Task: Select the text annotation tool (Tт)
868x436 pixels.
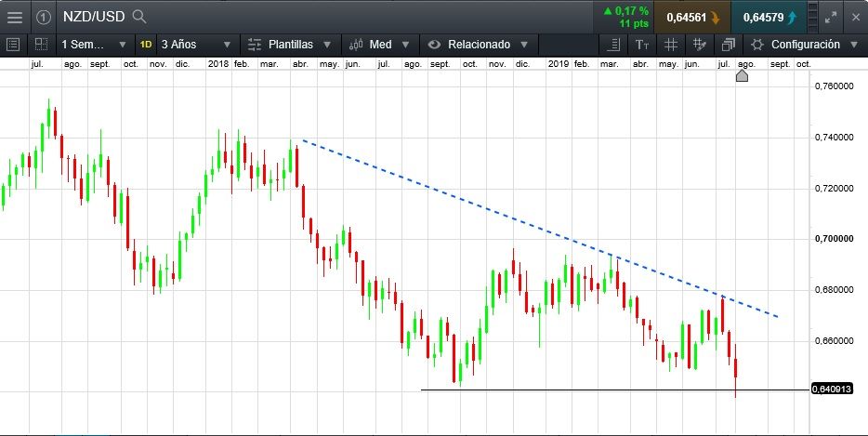Action: 641,45
